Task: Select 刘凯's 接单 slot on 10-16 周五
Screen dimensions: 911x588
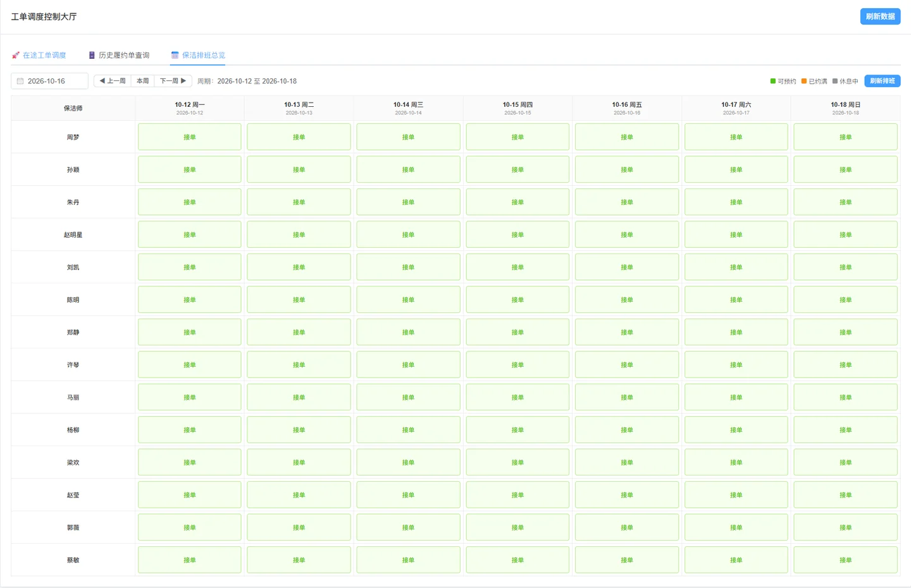Action: [627, 267]
